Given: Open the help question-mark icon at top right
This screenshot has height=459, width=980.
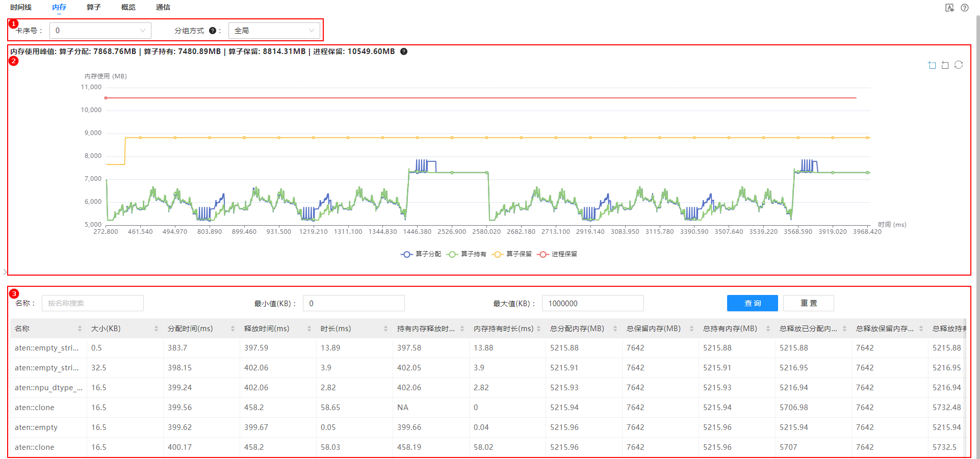Looking at the screenshot, I should coord(965,8).
